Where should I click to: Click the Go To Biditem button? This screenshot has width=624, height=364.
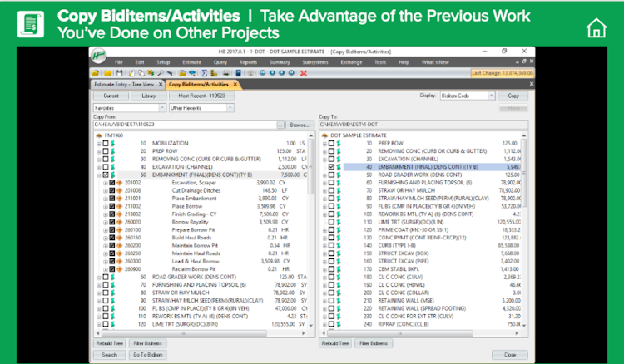point(147,355)
